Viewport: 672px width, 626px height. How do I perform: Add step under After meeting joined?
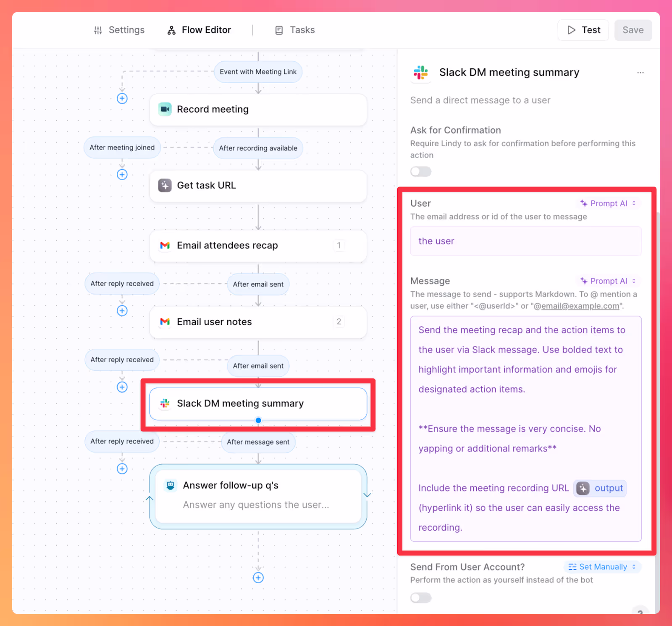pos(122,174)
